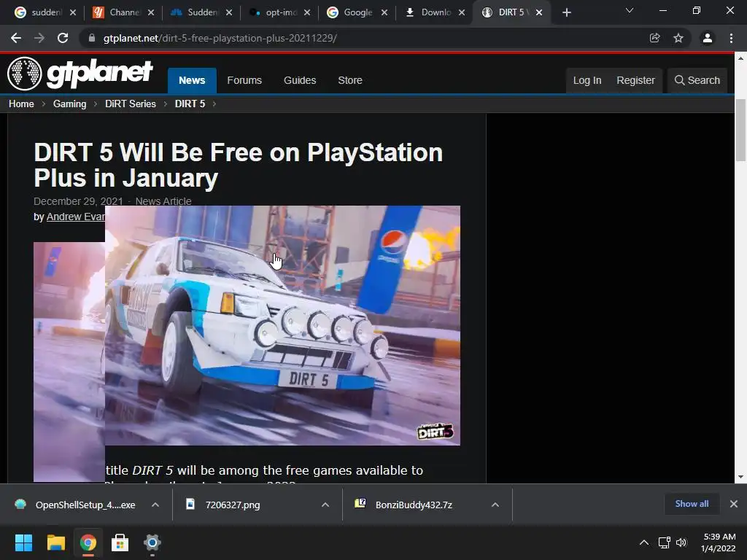Open the gtplanet Search button
This screenshot has width=747, height=560.
pyautogui.click(x=697, y=80)
